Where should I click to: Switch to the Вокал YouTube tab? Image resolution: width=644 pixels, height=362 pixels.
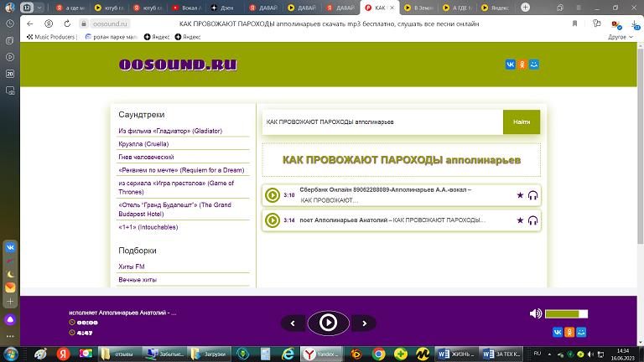(187, 8)
